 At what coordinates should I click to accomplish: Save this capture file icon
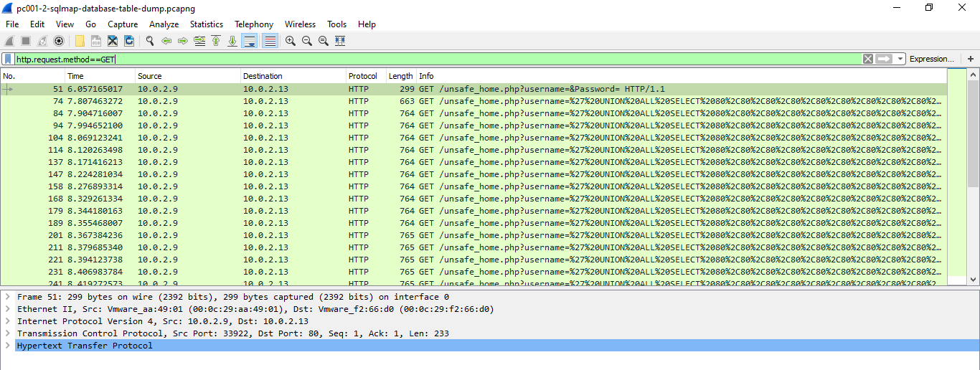96,41
